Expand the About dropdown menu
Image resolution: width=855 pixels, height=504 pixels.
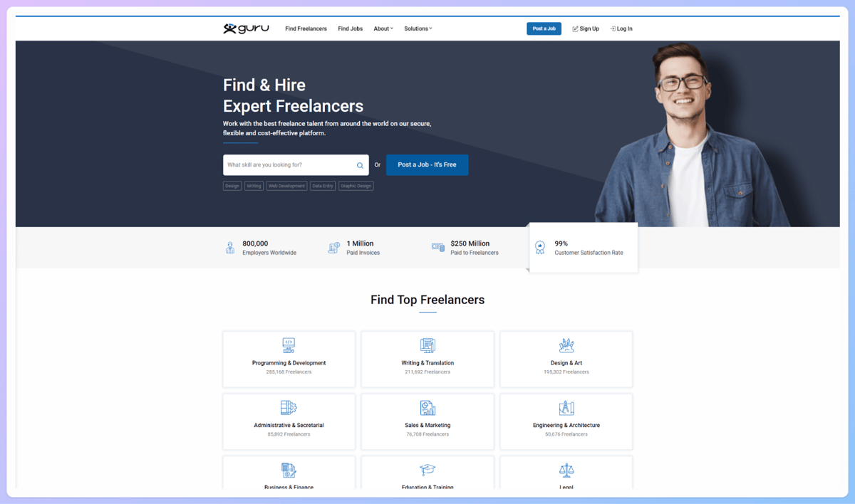[x=383, y=28]
